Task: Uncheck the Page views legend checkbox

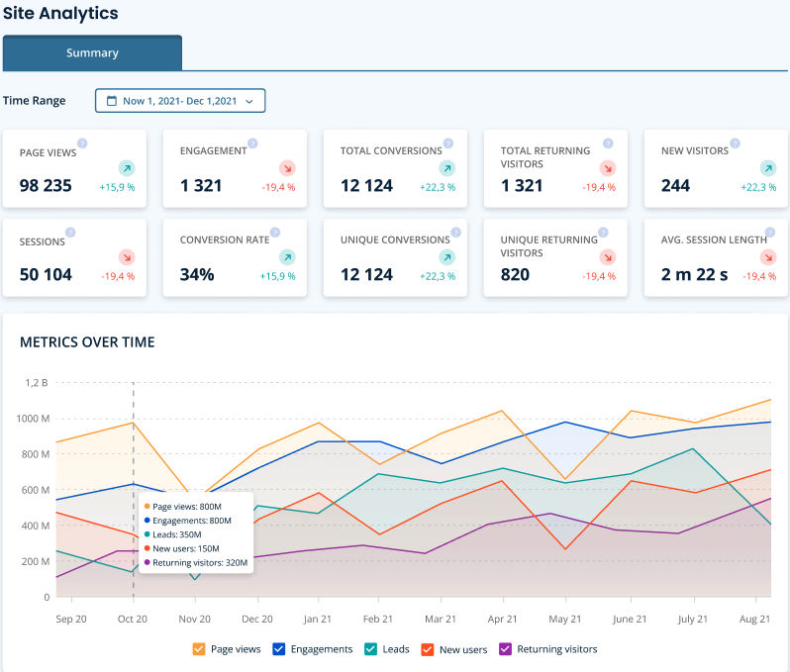Action: click(199, 649)
